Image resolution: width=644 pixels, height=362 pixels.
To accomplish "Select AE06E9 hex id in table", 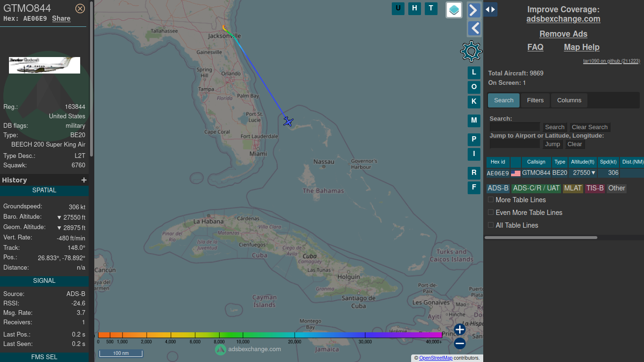I will [x=498, y=173].
